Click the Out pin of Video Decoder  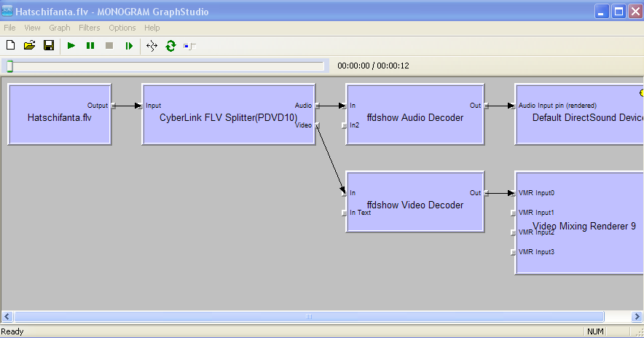pos(487,193)
